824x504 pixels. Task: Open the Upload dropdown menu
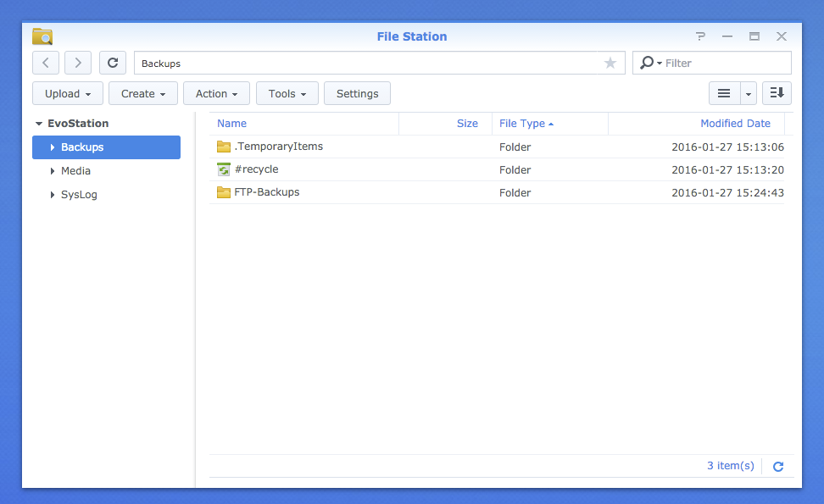click(x=68, y=93)
